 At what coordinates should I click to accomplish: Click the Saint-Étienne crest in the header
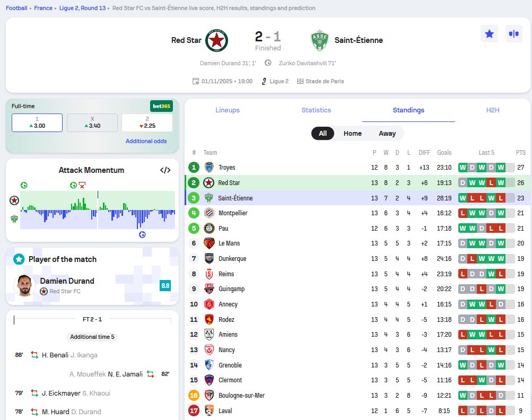click(x=320, y=40)
